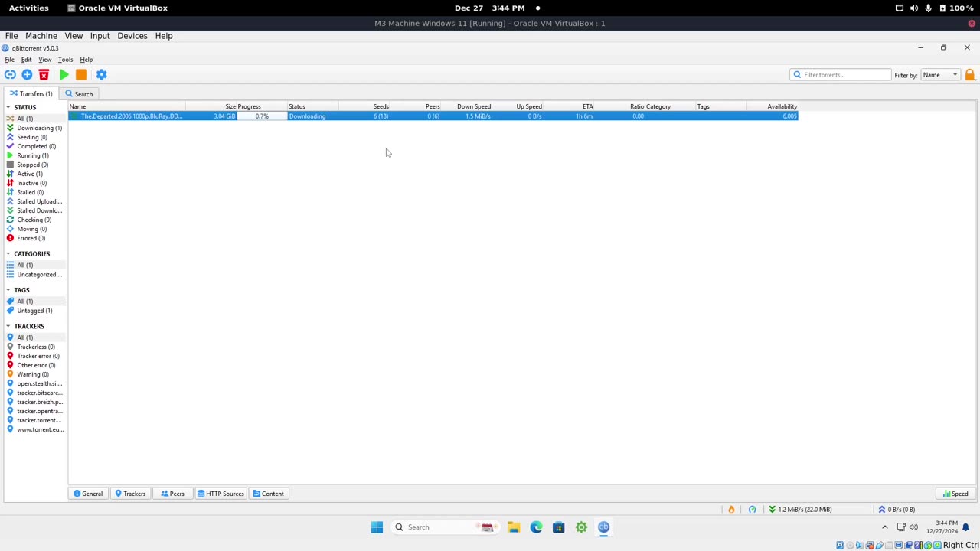Open File Explorer from the taskbar
Viewport: 980px width, 551px height.
(x=514, y=527)
